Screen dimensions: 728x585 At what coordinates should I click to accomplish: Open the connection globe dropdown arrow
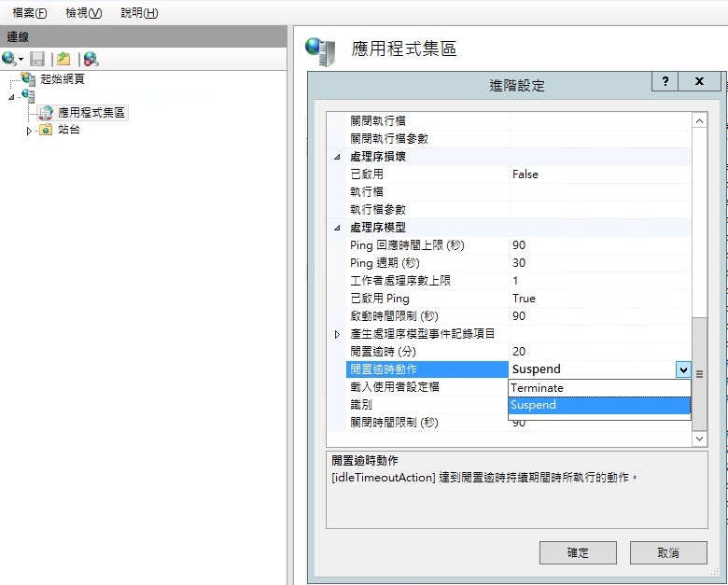click(x=21, y=59)
